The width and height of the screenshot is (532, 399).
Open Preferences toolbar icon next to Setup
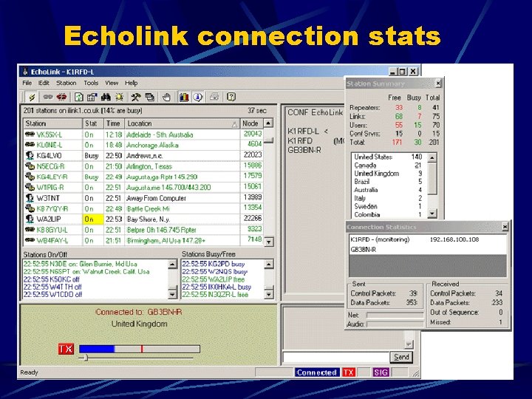coord(149,98)
